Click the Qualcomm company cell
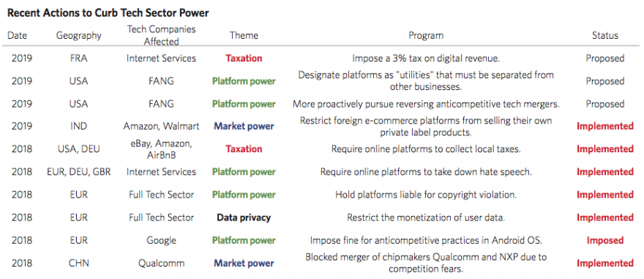The height and width of the screenshot is (279, 644). pyautogui.click(x=161, y=264)
